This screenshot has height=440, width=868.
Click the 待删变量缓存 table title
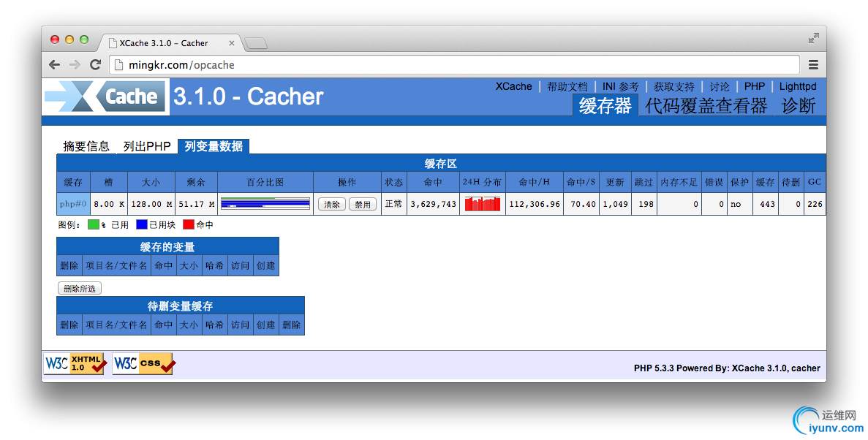[x=181, y=306]
